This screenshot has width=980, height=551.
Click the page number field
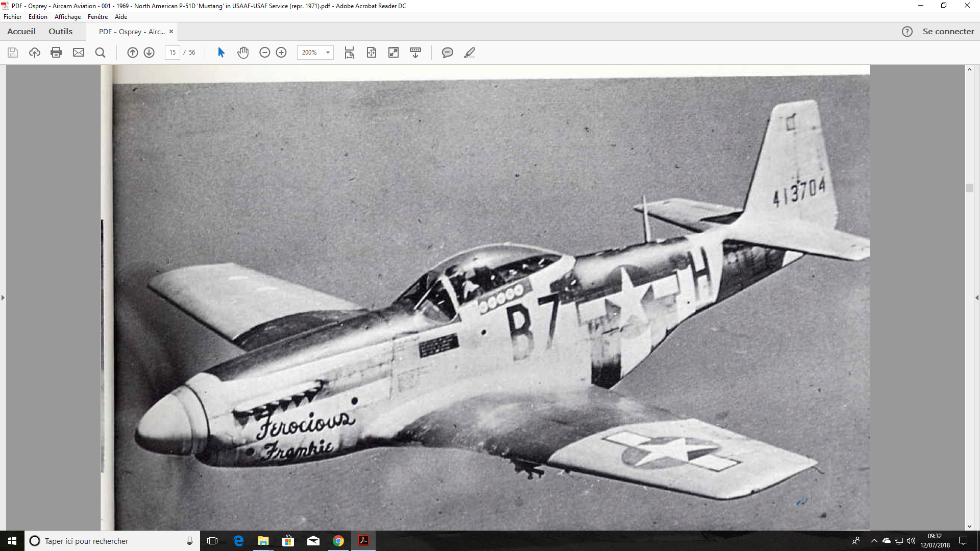(x=173, y=53)
